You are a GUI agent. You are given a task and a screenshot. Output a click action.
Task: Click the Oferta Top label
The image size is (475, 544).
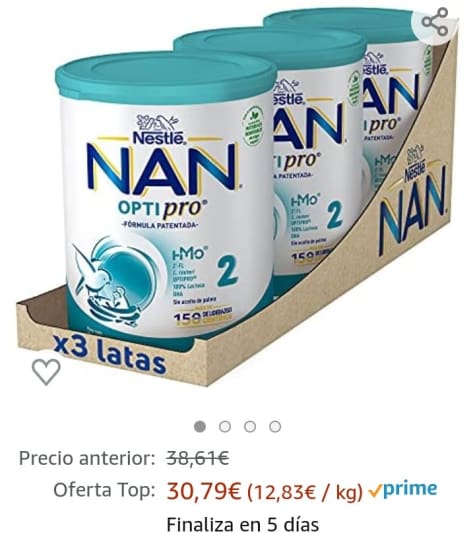[104, 490]
